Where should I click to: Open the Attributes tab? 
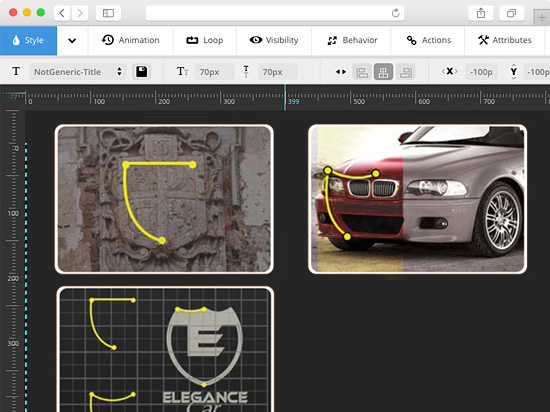point(504,40)
